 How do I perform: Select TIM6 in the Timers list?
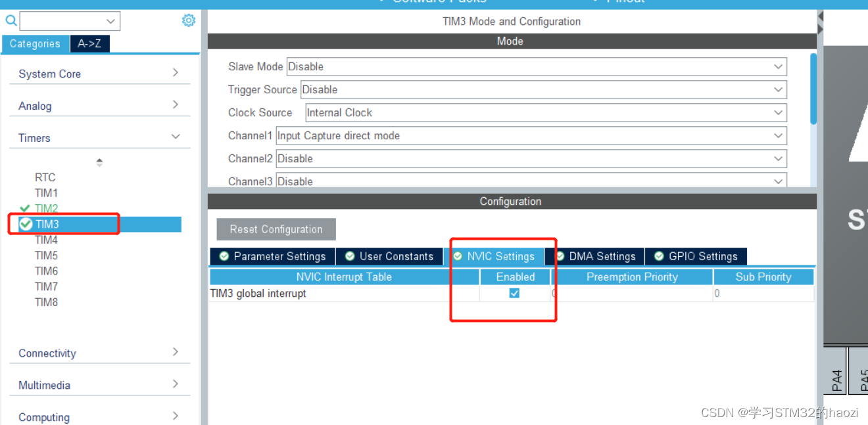click(46, 271)
